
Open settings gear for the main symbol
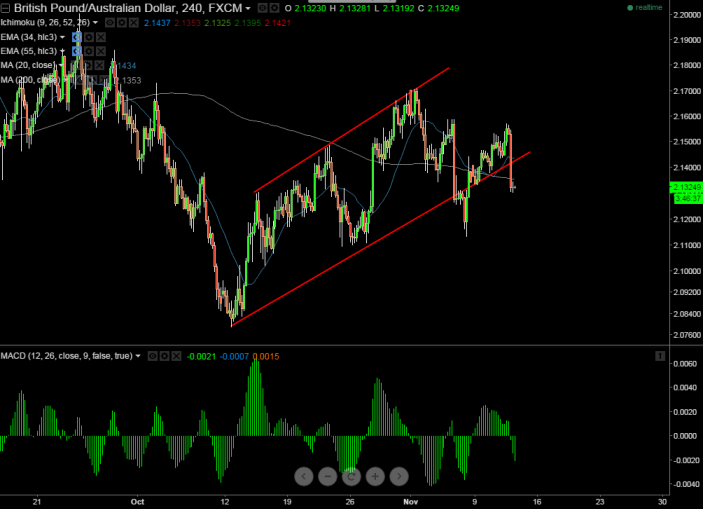274,8
